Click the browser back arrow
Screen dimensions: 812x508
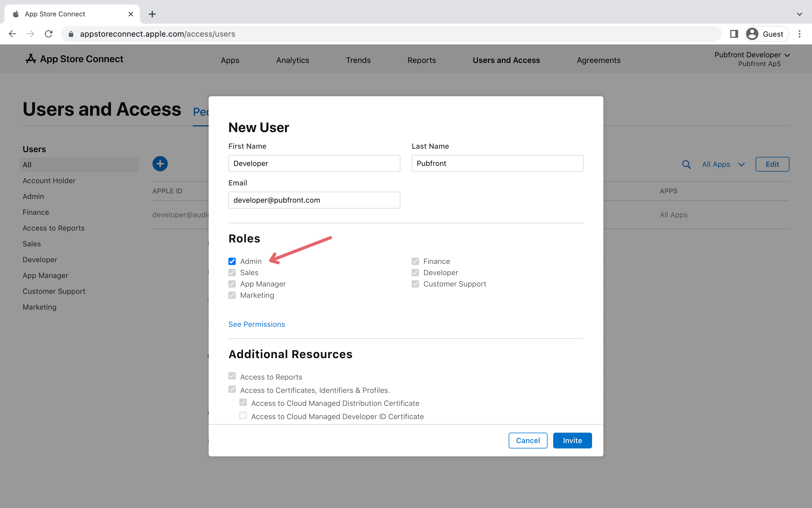pos(12,34)
